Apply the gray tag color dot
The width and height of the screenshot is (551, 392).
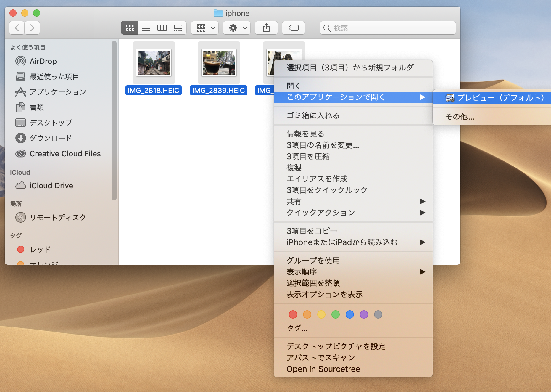tap(378, 314)
